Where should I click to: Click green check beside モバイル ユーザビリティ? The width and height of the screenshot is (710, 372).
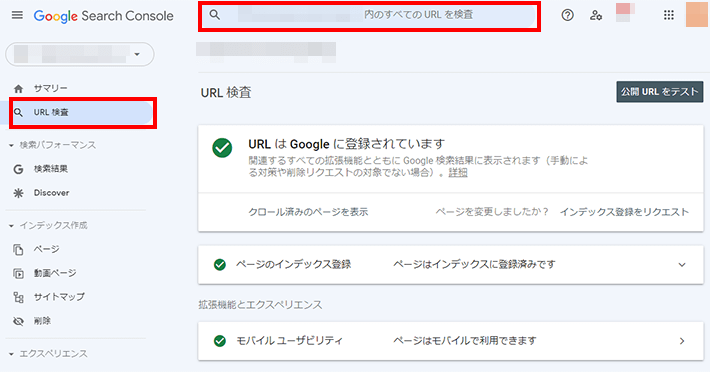point(220,341)
